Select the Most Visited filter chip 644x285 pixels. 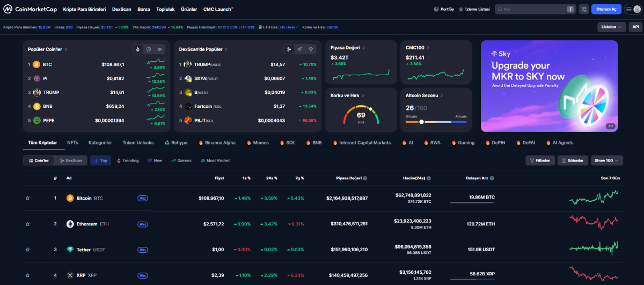click(215, 160)
